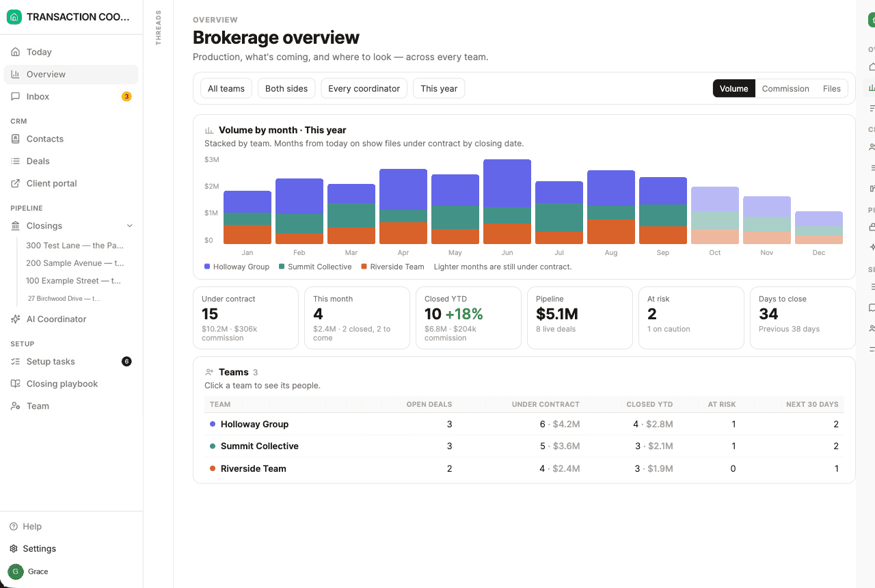Click the Closings bank building icon

[15, 226]
